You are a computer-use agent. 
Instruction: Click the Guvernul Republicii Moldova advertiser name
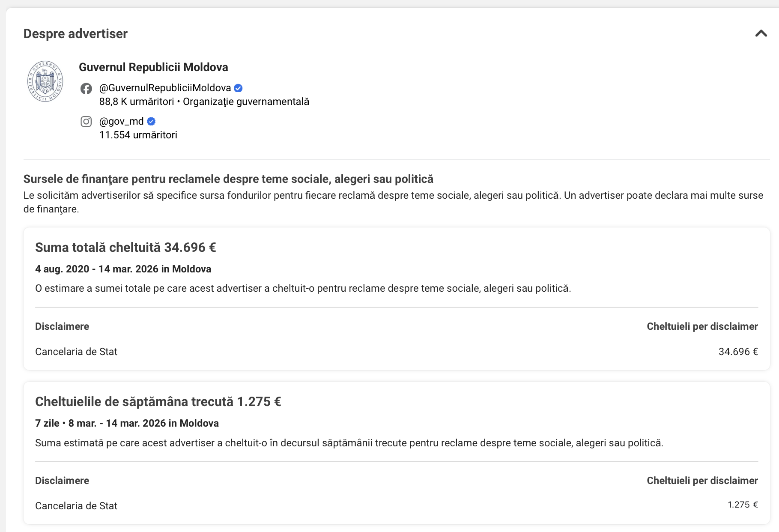(x=153, y=67)
